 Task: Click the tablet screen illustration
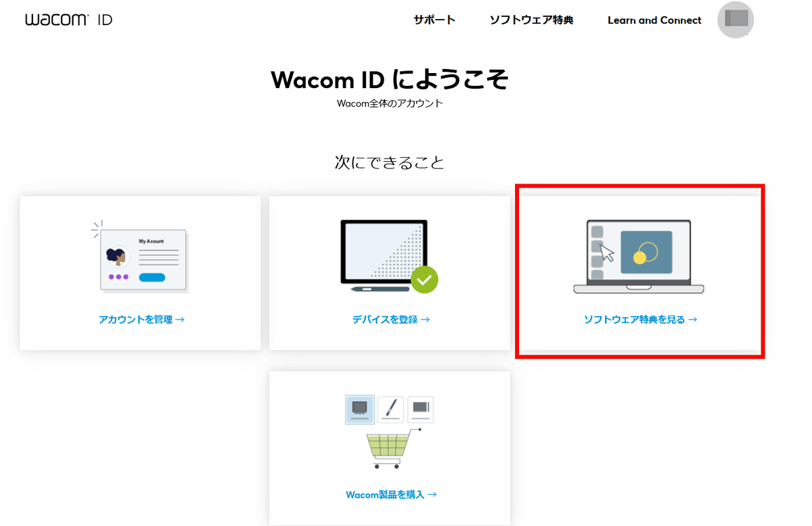(384, 251)
